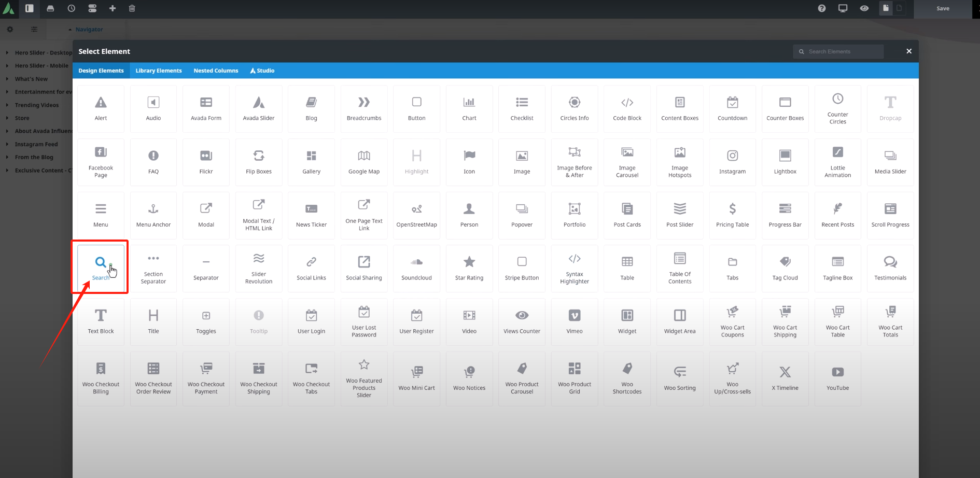
Task: Expand the Hero Slider - Desktop item
Action: click(x=7, y=53)
